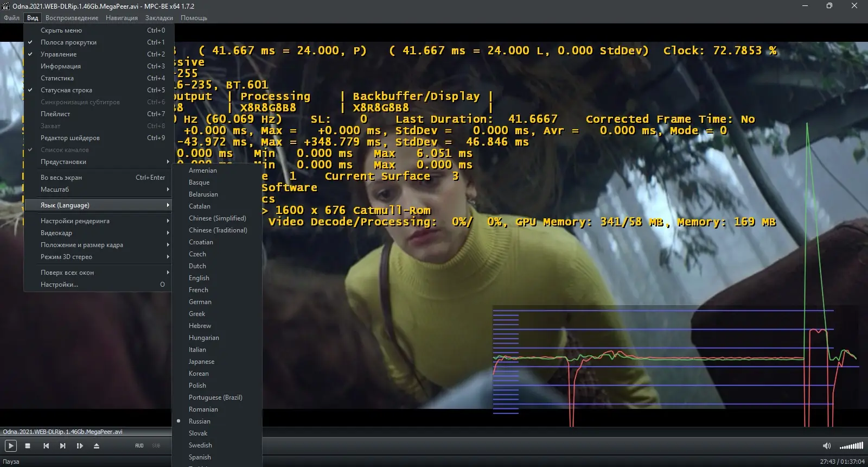
Task: Click the Пауза status text
Action: [x=11, y=462]
